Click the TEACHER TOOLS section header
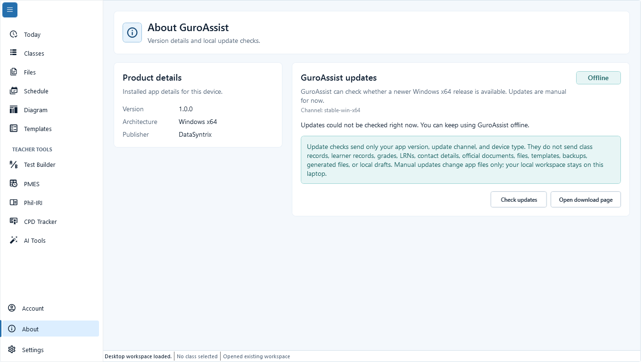 (32, 149)
